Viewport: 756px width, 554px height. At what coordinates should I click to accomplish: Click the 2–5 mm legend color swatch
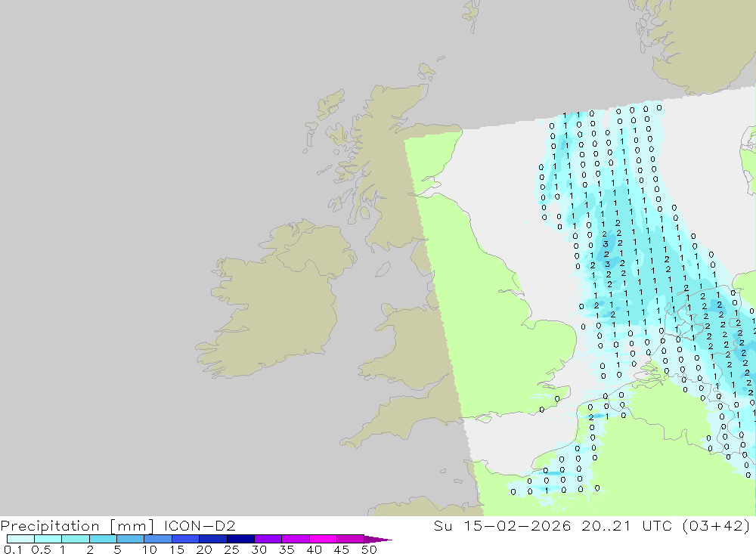point(103,539)
